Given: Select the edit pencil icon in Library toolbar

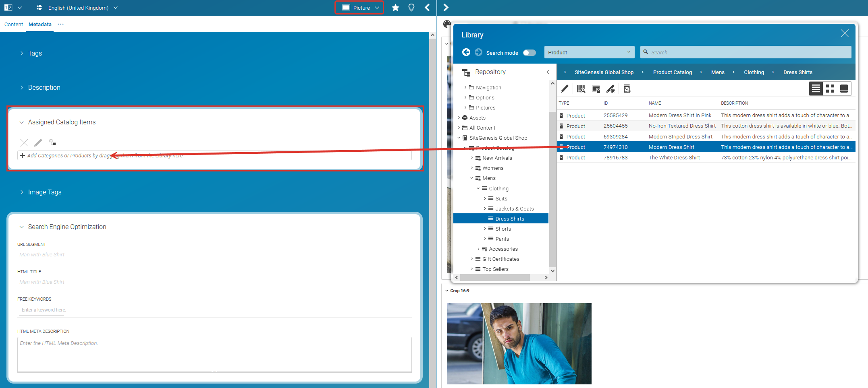Looking at the screenshot, I should [x=565, y=89].
